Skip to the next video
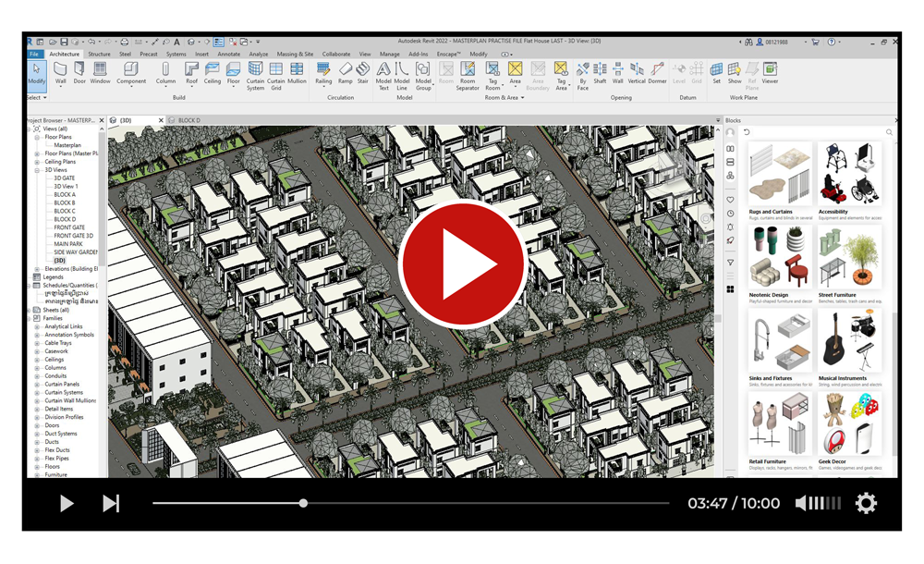The height and width of the screenshot is (564, 924). (110, 504)
